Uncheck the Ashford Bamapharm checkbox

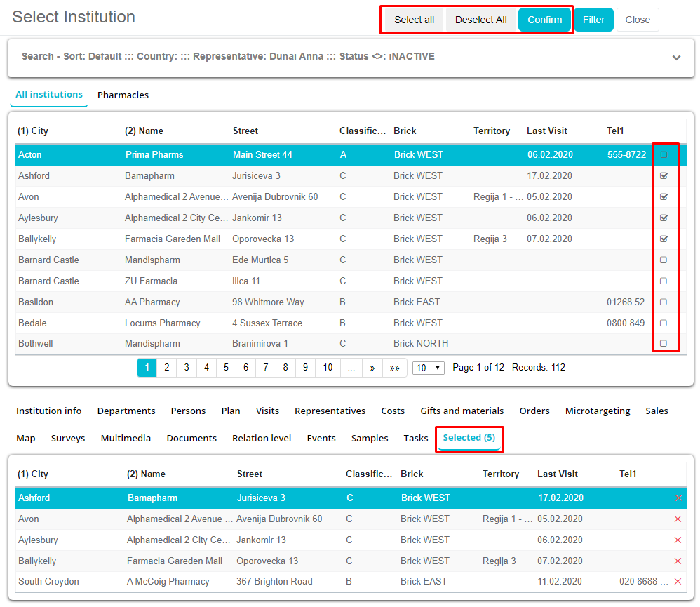(x=664, y=176)
